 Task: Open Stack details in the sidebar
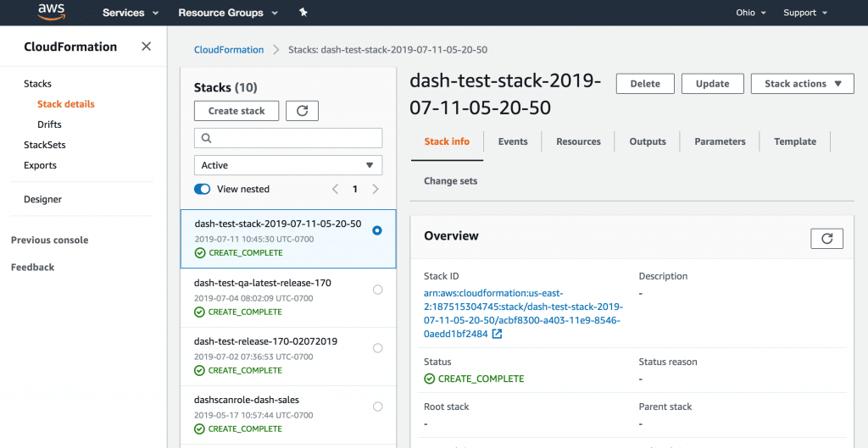click(x=66, y=104)
